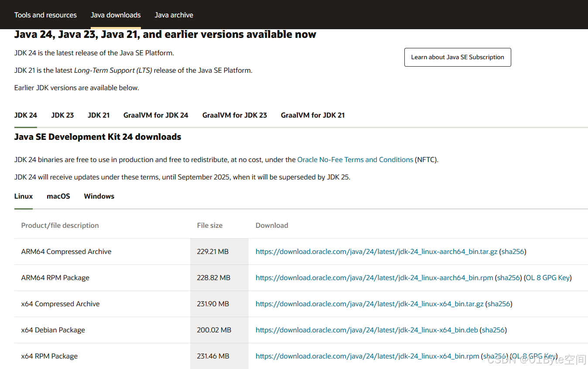The height and width of the screenshot is (369, 588).
Task: Download the linux-x64 tar.gz archive link
Action: (x=369, y=304)
